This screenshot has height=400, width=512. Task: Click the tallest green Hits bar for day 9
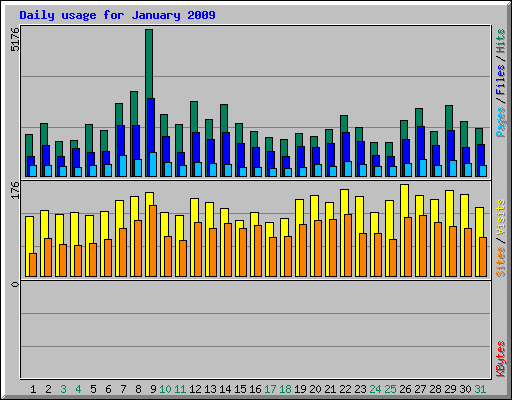tap(149, 63)
